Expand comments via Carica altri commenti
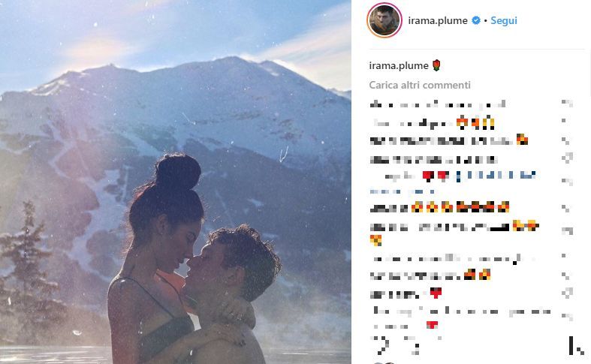This screenshot has width=591, height=364. pos(420,85)
